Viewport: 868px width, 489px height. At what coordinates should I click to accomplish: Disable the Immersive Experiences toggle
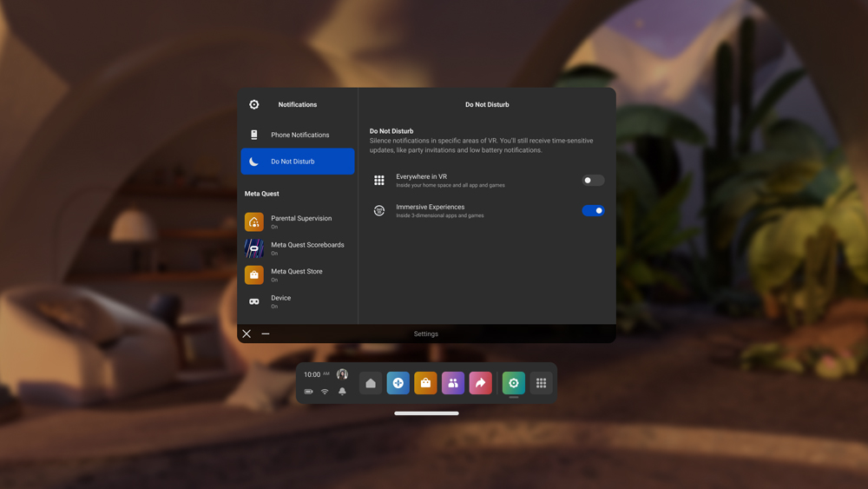(x=593, y=210)
